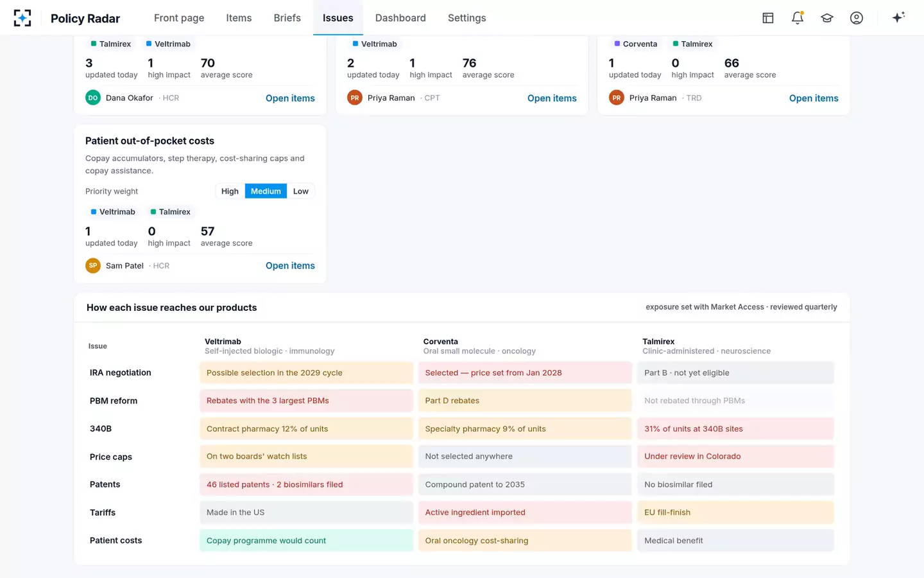The image size is (924, 578).
Task: Click the Talmirex tag under Patient out-of-pocket costs
Action: pos(171,212)
